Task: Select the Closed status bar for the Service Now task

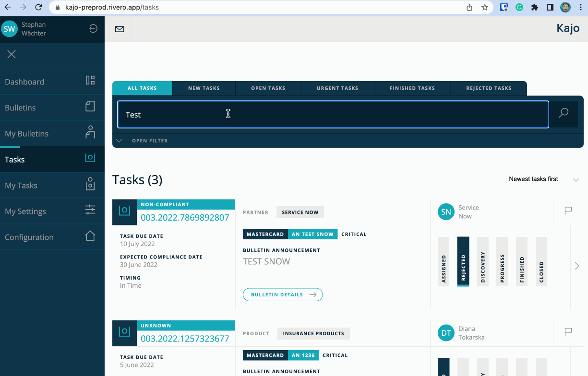Action: pos(541,261)
